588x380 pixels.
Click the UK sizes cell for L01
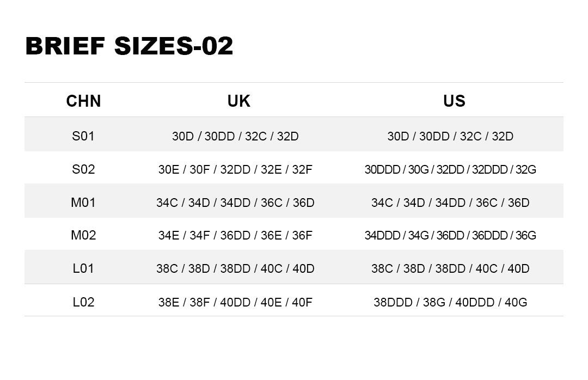coord(235,269)
